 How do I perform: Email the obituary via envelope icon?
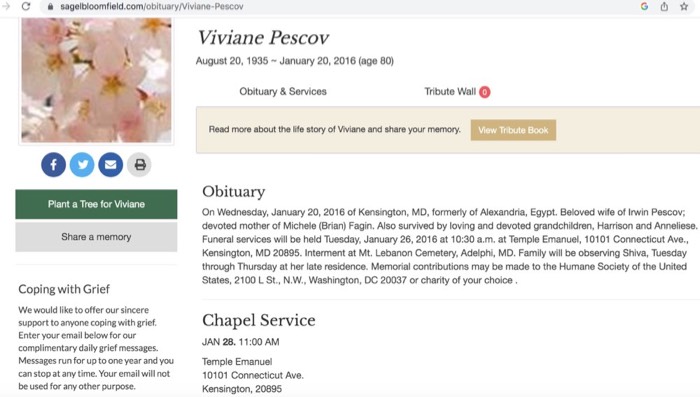click(111, 165)
